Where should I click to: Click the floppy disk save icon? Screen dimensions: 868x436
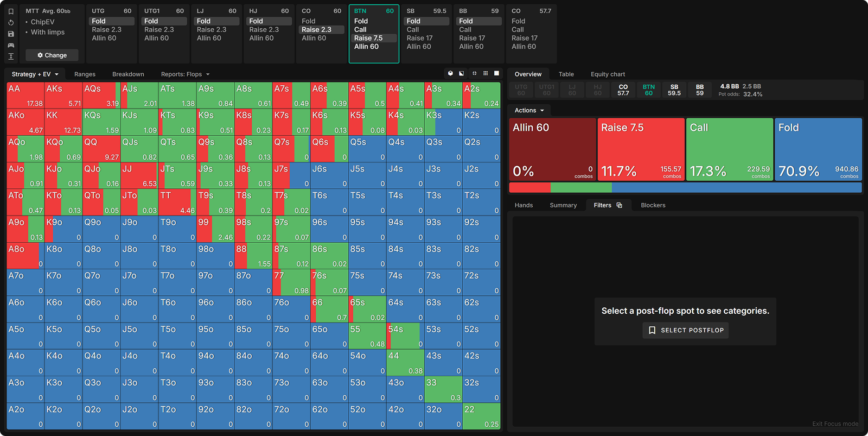tap(11, 34)
